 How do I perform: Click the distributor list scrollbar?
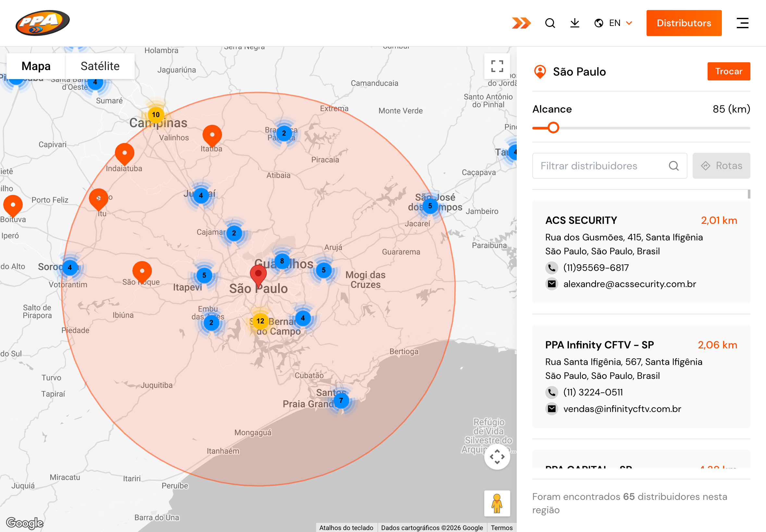(749, 194)
